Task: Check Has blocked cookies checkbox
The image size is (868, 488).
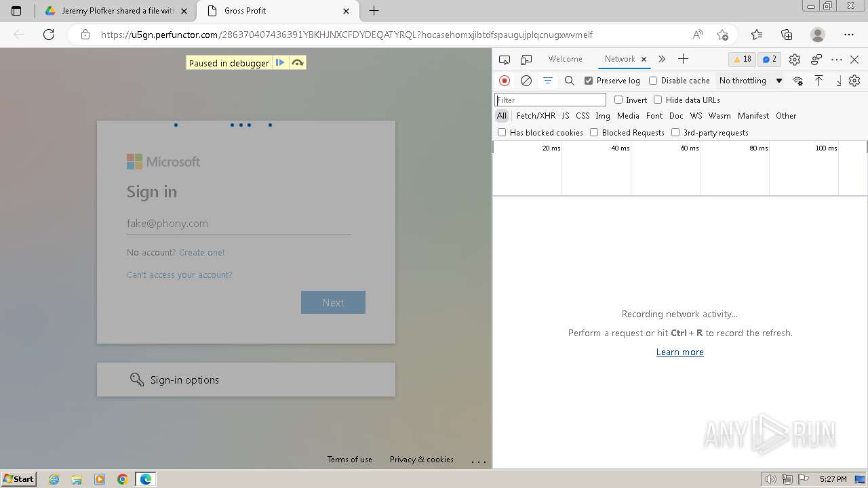Action: (502, 132)
